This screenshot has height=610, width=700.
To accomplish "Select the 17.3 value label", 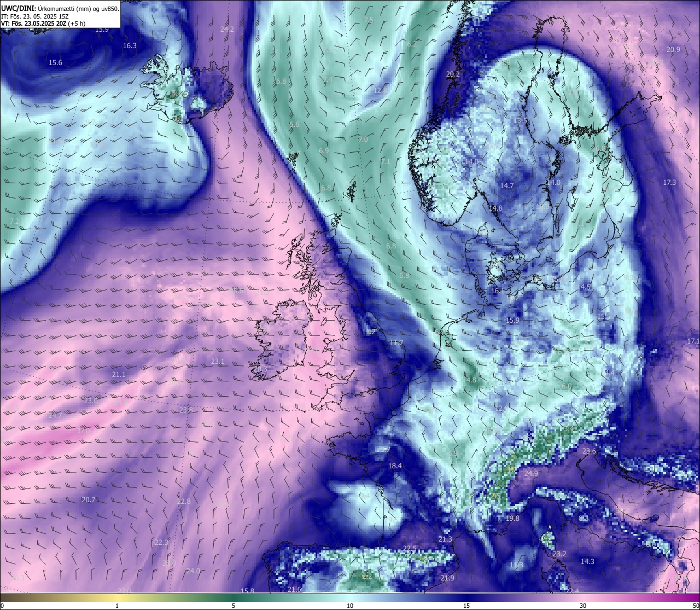I will click(669, 183).
